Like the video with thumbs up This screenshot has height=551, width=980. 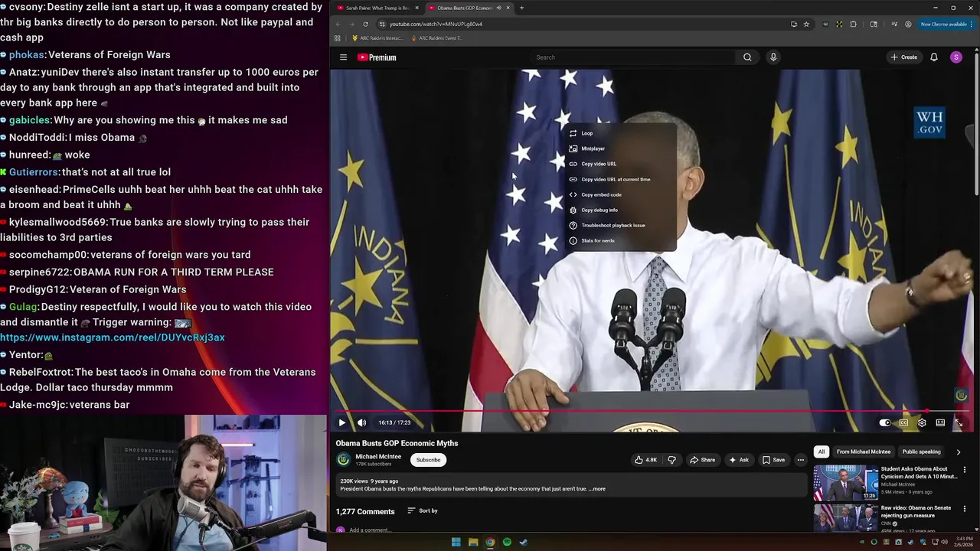[x=645, y=460]
